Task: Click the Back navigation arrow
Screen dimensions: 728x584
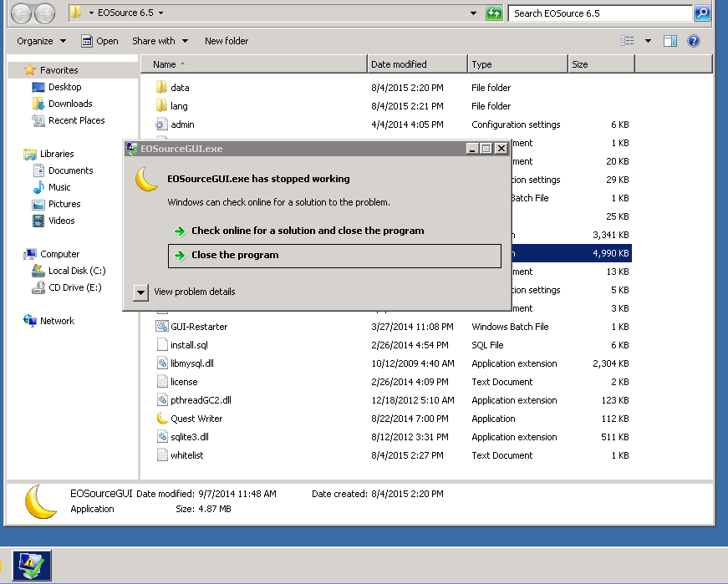Action: pos(21,13)
